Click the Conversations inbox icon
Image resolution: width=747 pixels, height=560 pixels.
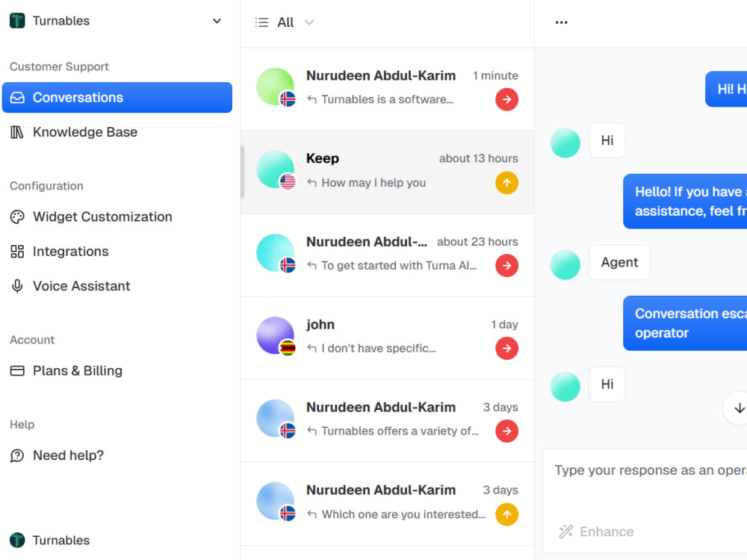(x=17, y=98)
